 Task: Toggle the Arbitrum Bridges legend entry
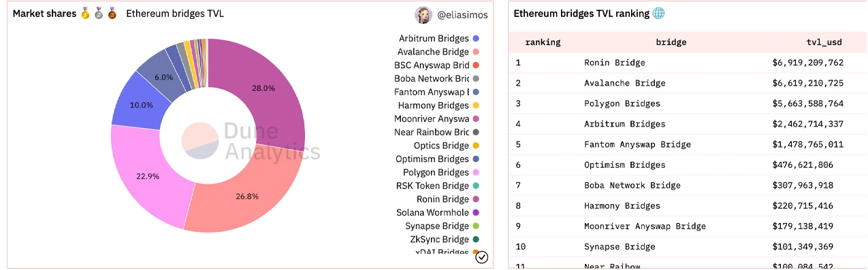[x=439, y=38]
